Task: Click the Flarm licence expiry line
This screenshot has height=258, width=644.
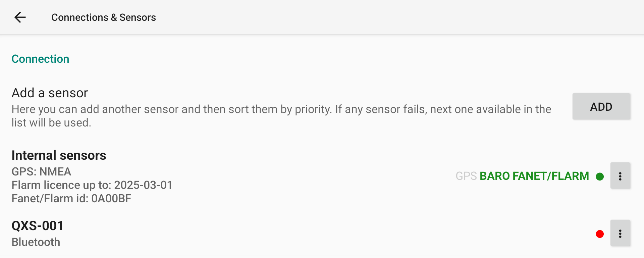Action: tap(92, 185)
